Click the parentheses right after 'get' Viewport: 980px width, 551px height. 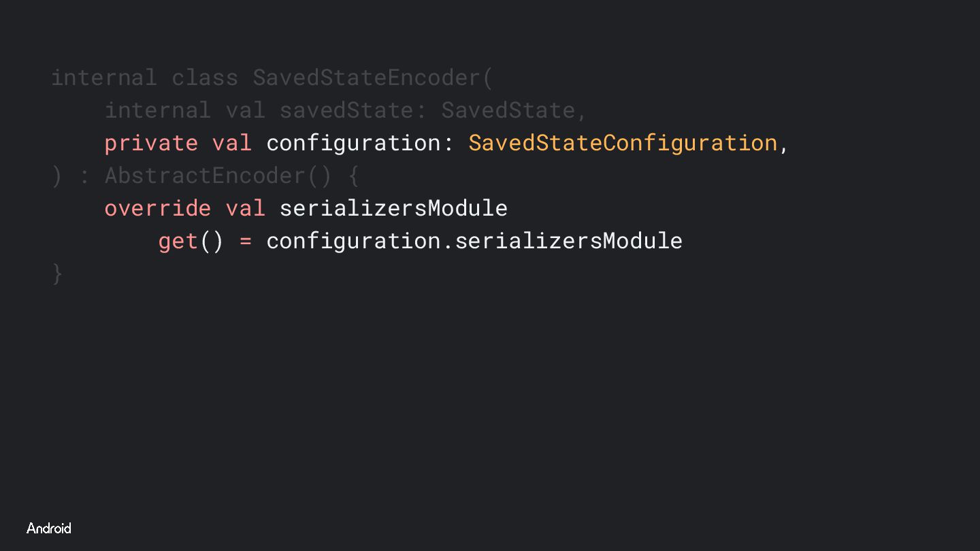(212, 241)
